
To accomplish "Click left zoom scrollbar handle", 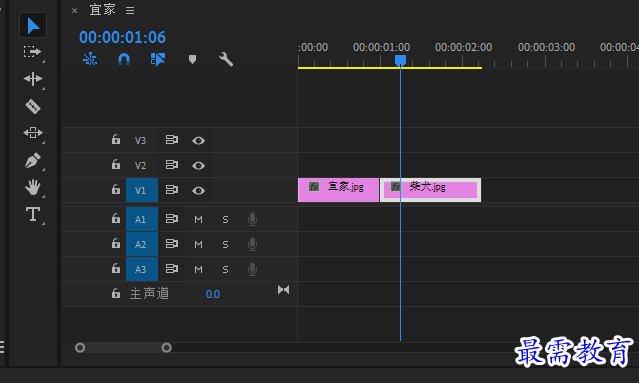I will [x=80, y=348].
